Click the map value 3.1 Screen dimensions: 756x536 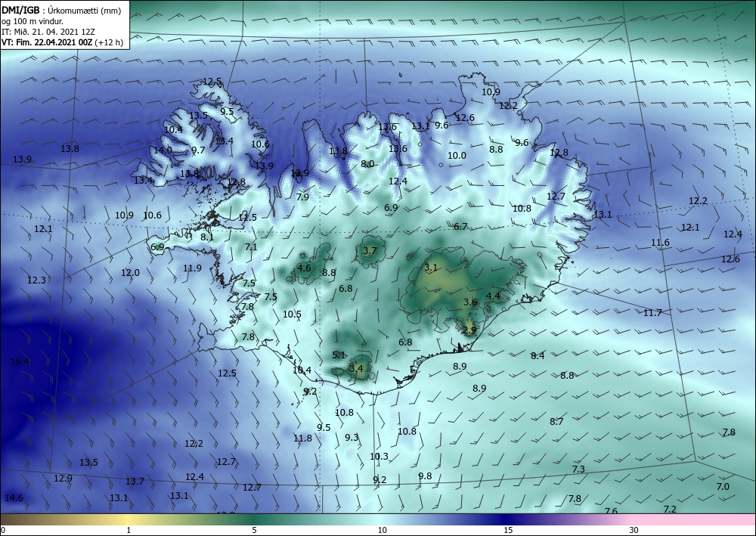[x=431, y=268]
